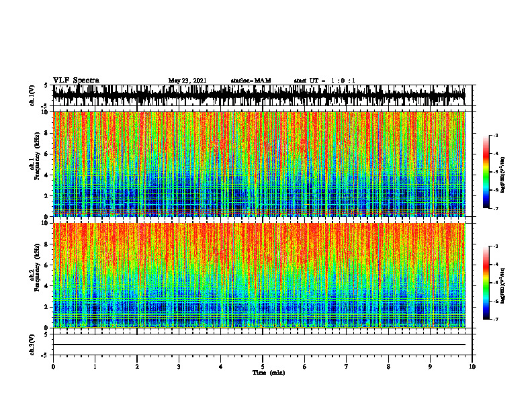Image resolution: width=532 pixels, height=411 pixels.
Task: Click the "8" kHz tick on ch.1 frequency axis
Action: click(x=46, y=133)
